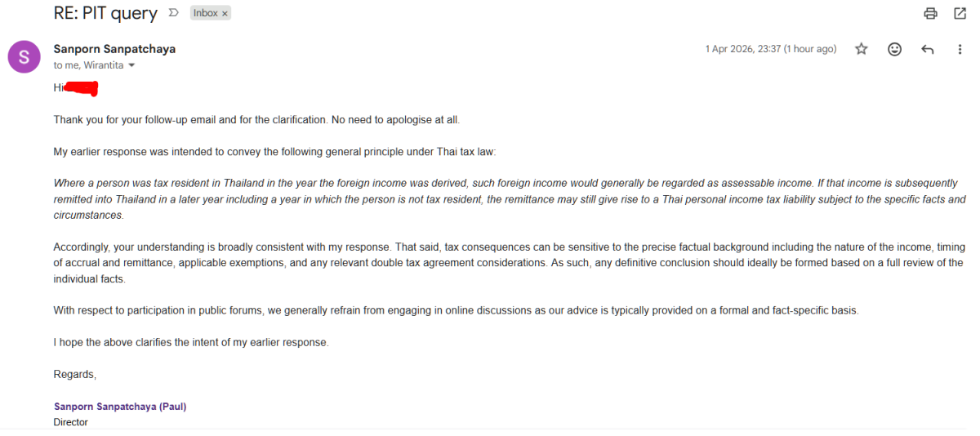Add an emoji reaction to the email
The image size is (980, 436).
tap(894, 49)
